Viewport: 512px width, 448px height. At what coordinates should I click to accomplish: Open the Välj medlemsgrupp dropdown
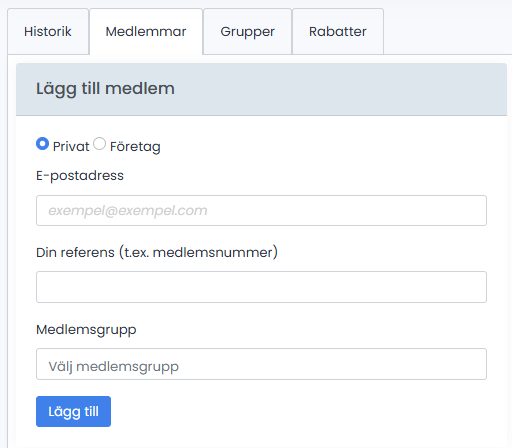[261, 364]
